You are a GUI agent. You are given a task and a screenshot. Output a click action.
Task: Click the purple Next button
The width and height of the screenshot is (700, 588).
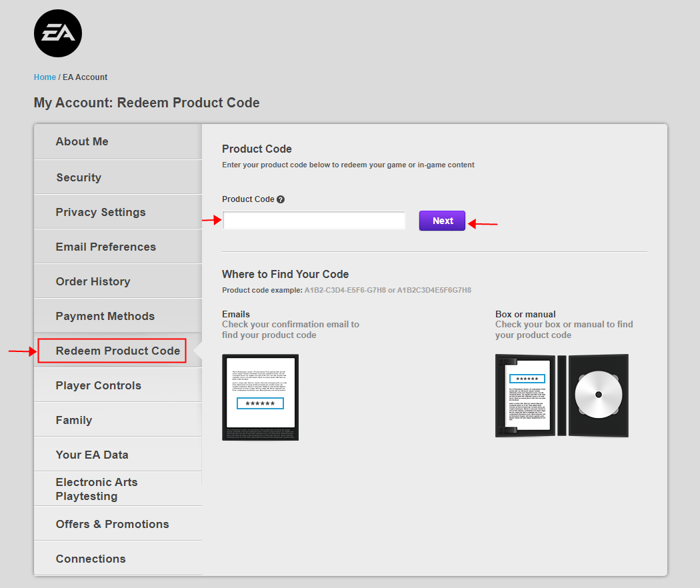(442, 221)
